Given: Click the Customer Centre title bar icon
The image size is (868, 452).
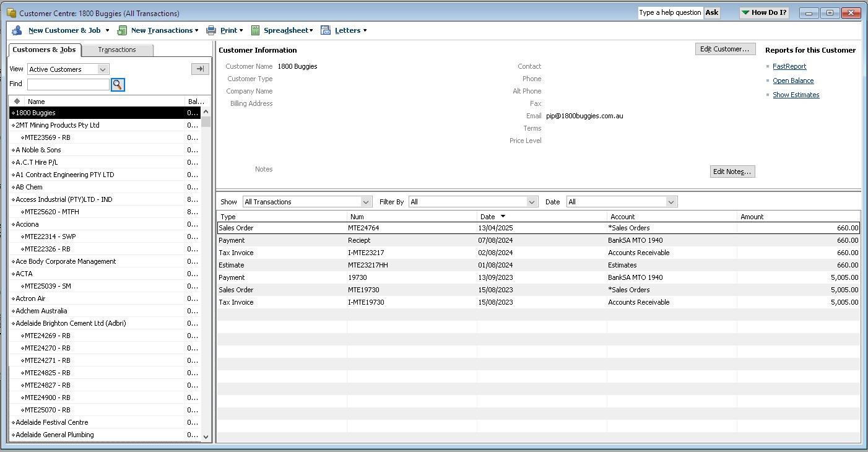Looking at the screenshot, I should (12, 13).
